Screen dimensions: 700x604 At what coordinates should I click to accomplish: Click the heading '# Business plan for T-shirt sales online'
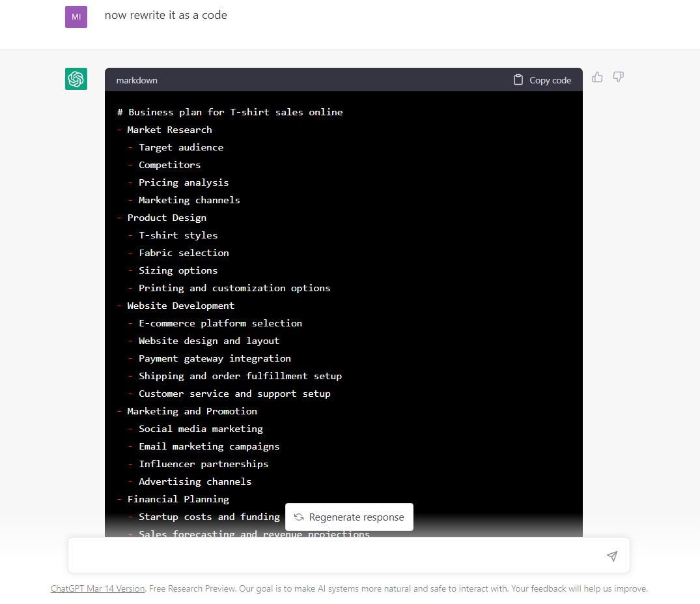230,112
